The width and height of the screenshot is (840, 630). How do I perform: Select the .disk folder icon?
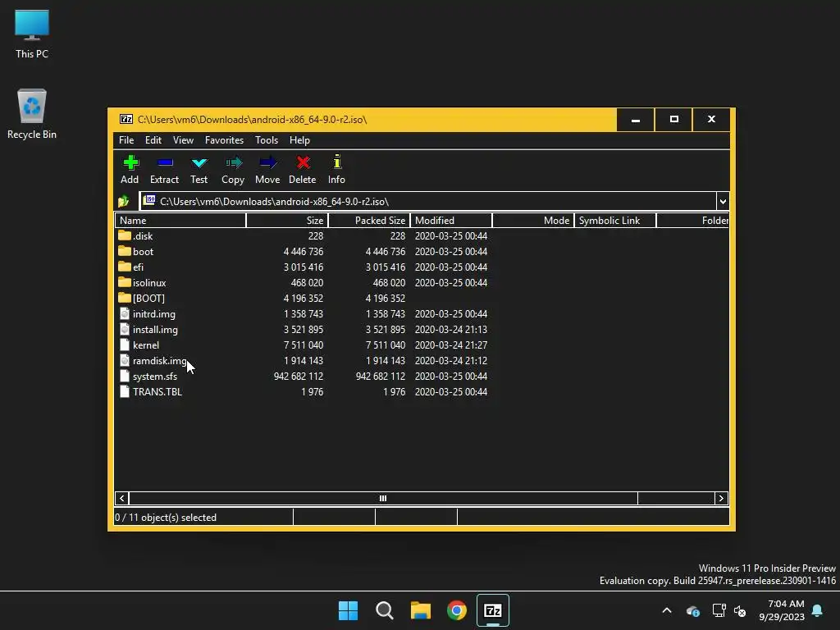coord(125,235)
